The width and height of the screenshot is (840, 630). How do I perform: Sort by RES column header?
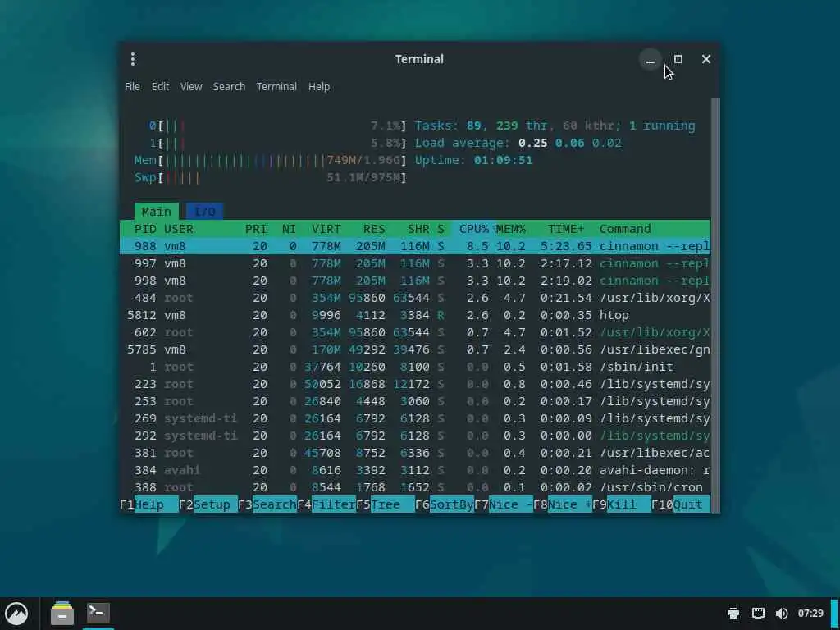(x=374, y=229)
